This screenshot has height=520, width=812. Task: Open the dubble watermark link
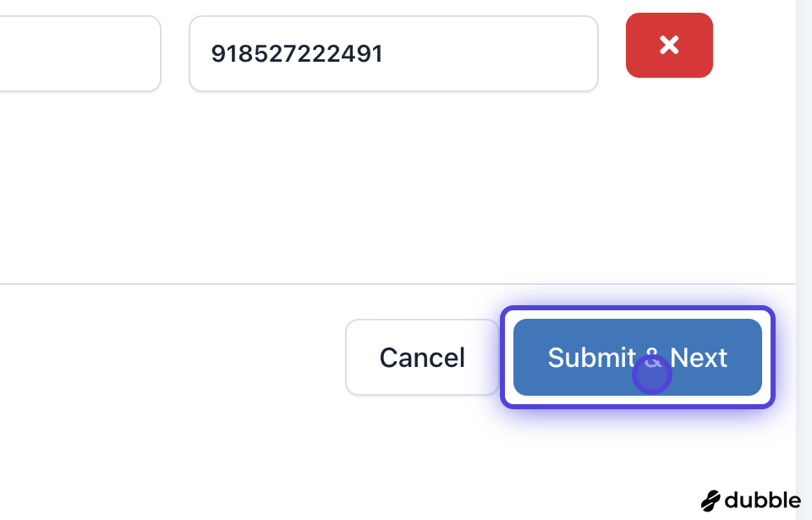pyautogui.click(x=751, y=501)
